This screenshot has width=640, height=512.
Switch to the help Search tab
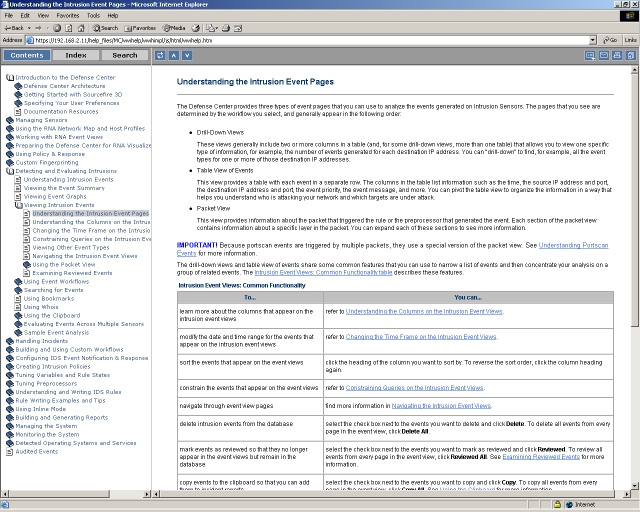point(125,55)
